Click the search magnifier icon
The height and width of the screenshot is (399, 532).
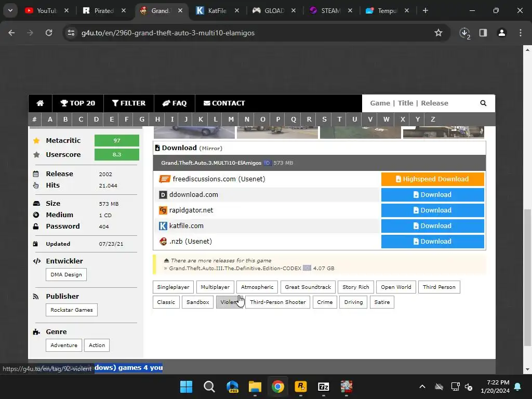point(483,103)
